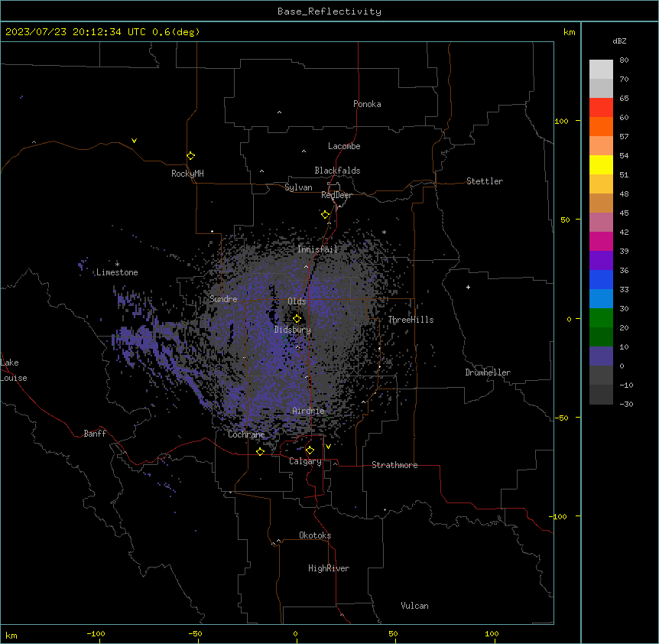Click the dBZ legend heading
The width and height of the screenshot is (659, 644).
click(x=619, y=41)
